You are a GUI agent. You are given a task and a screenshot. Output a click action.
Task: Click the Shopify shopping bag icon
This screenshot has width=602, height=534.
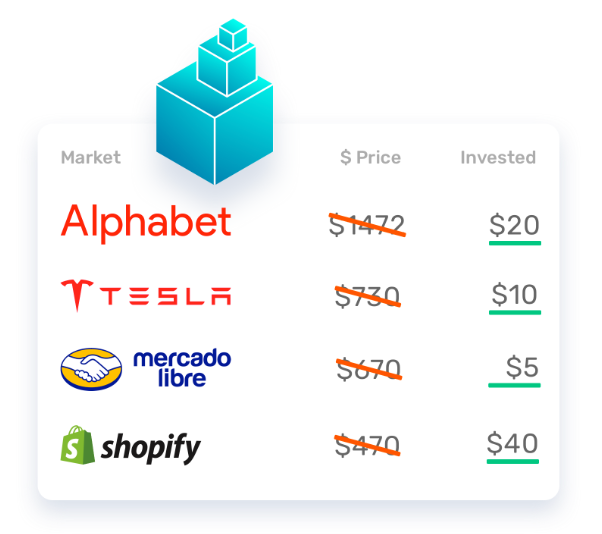coord(78,444)
